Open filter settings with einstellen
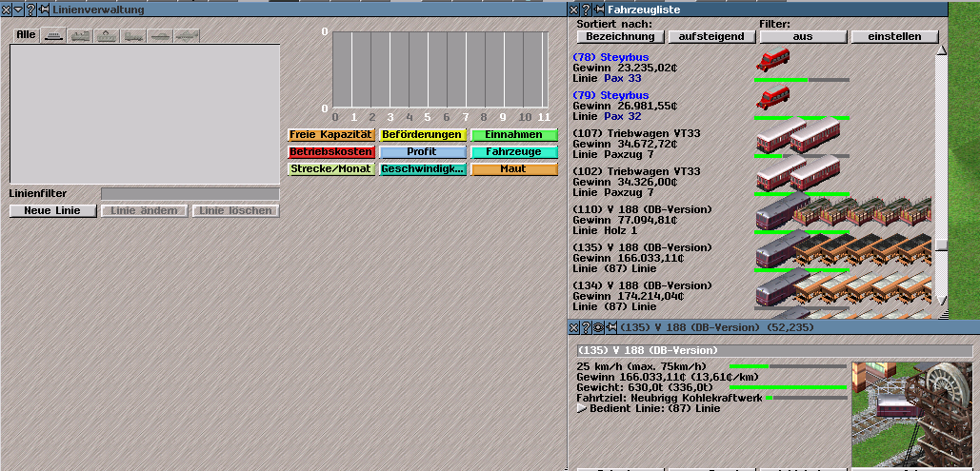This screenshot has width=980, height=471. pyautogui.click(x=894, y=36)
